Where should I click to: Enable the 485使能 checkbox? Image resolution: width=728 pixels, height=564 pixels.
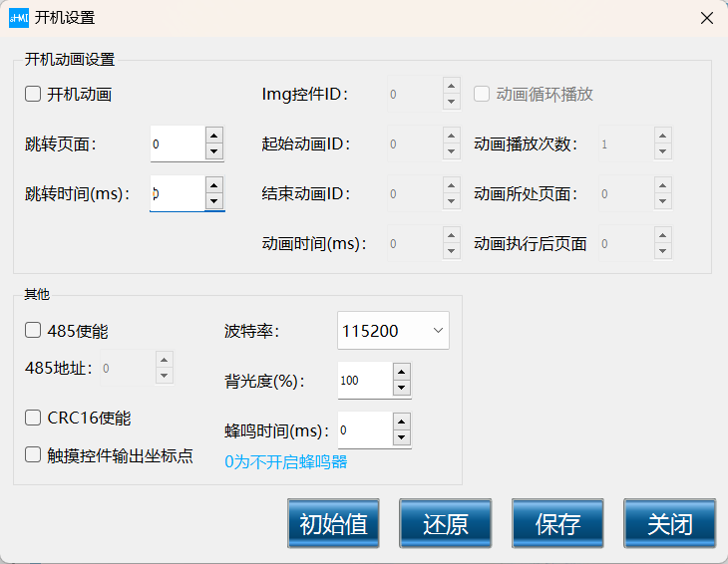pyautogui.click(x=33, y=330)
